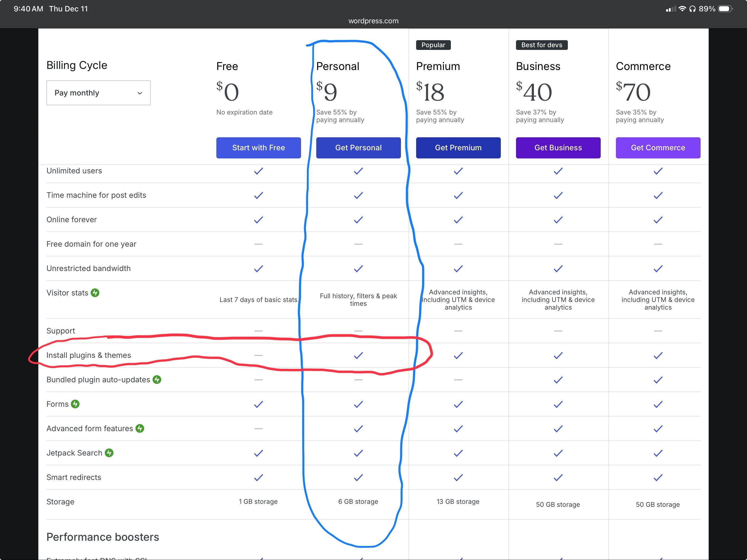Viewport: 747px width, 560px height.
Task: Click Jetpack icon next to Bundled plugin auto-updates
Action: pyautogui.click(x=157, y=379)
